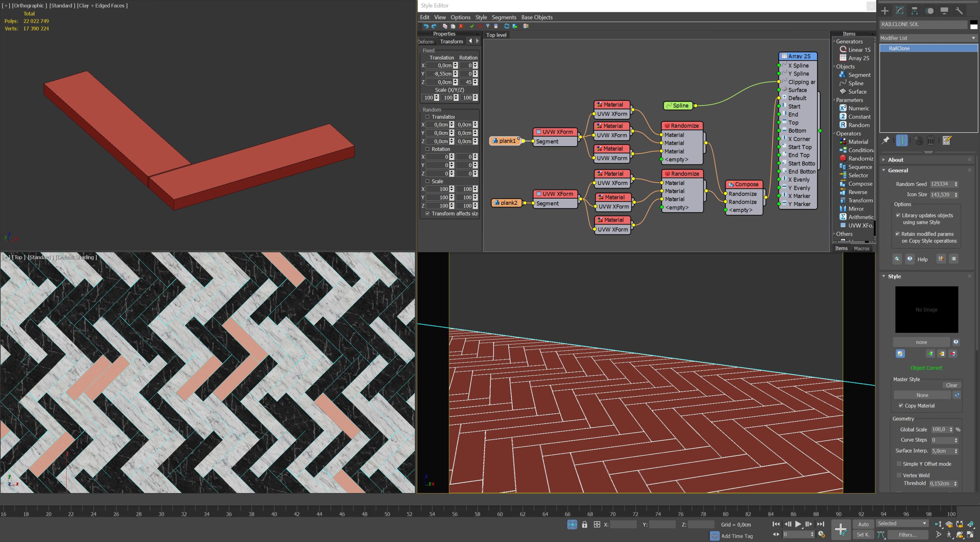Open the Utilities wrench panel icon
Viewport: 980px width, 542px height.
coord(959,11)
